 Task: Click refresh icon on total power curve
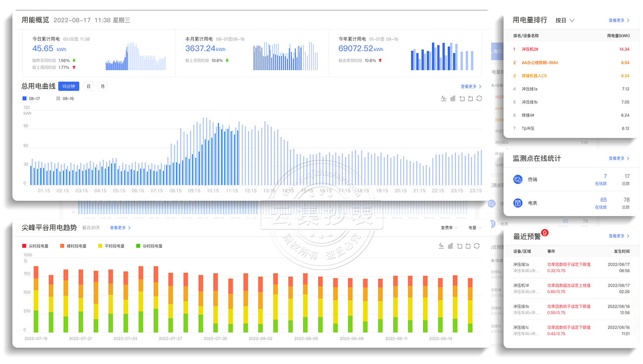479,98
